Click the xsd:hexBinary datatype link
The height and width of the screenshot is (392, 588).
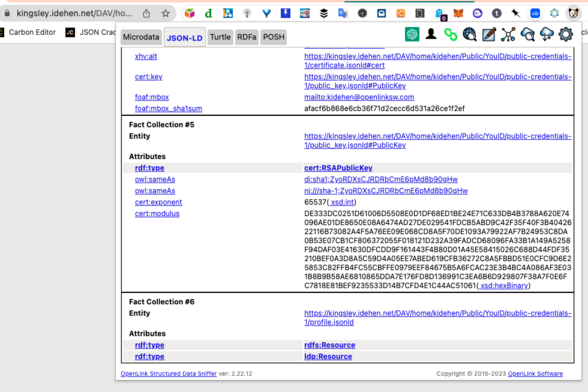[504, 286]
